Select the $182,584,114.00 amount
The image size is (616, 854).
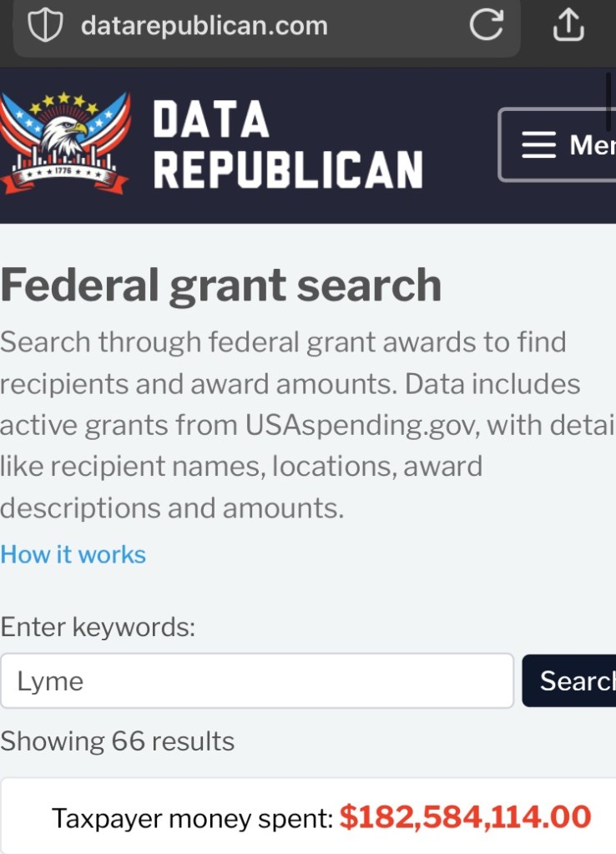465,816
